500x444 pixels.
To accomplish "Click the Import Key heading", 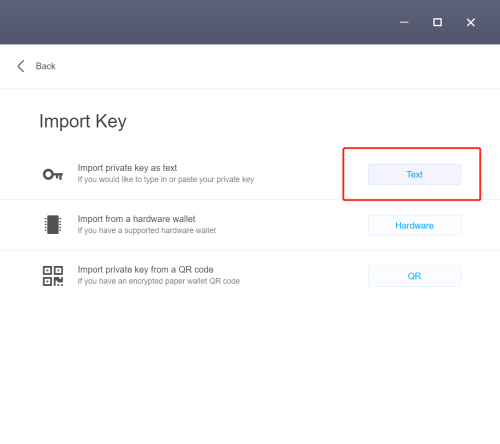I will tap(83, 121).
